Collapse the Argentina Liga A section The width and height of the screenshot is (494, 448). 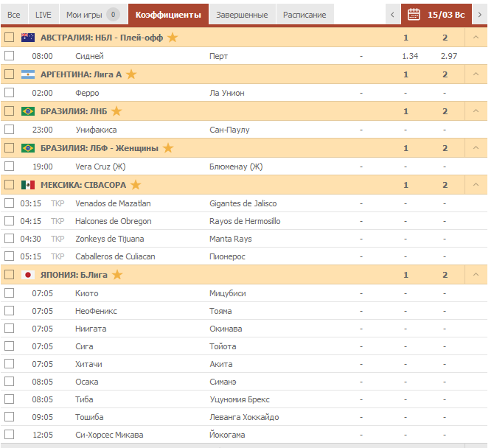(476, 74)
